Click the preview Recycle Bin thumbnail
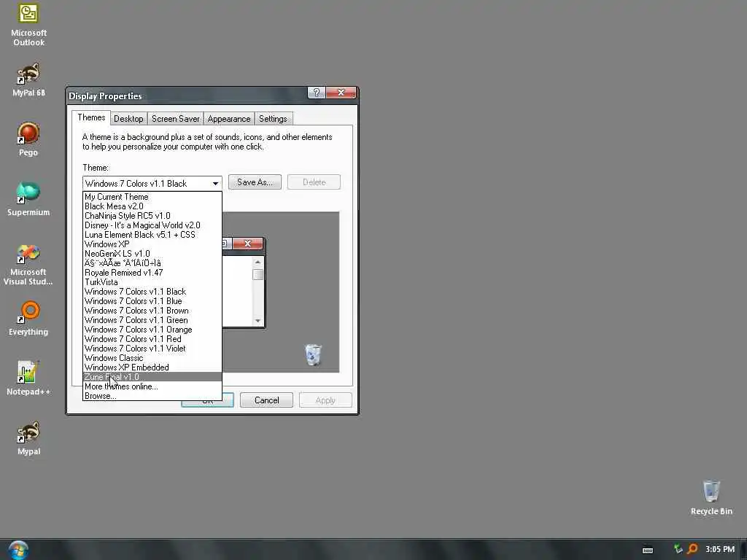 (x=313, y=355)
